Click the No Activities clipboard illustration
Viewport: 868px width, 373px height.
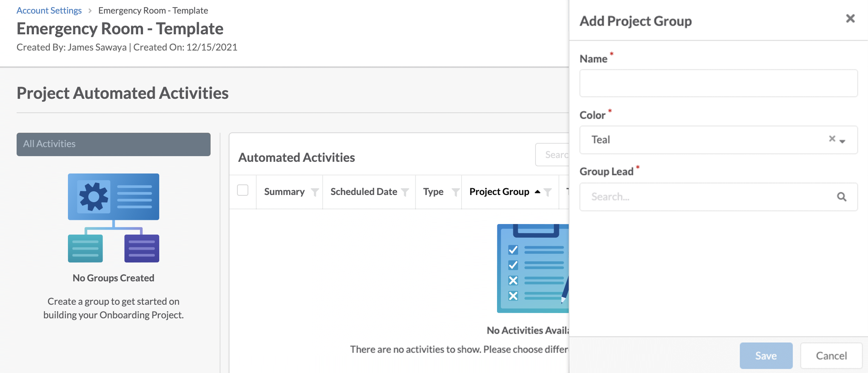[533, 269]
